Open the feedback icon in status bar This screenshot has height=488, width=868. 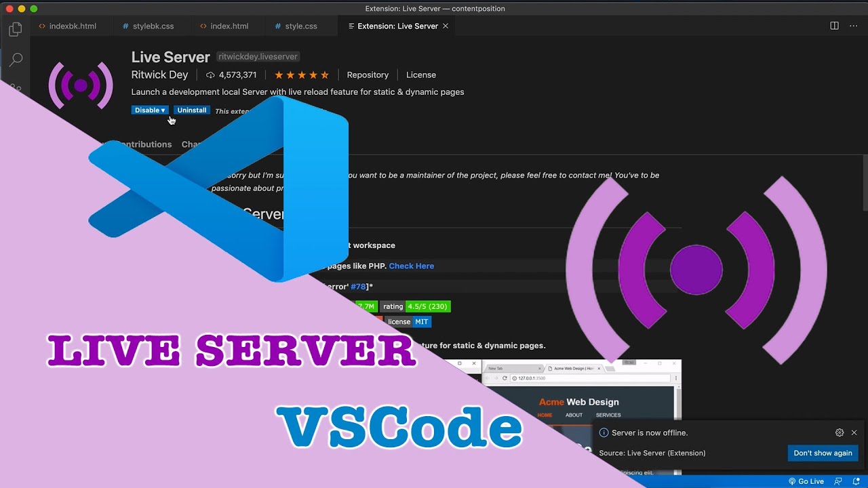(x=839, y=481)
